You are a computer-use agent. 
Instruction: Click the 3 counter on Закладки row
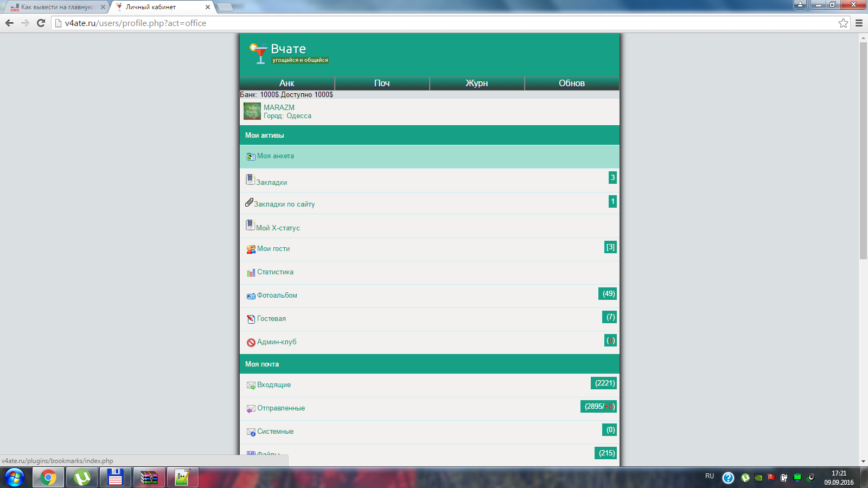coord(612,177)
